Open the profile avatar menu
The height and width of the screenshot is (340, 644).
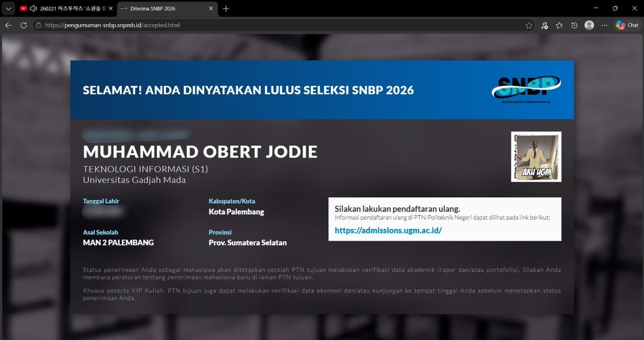[x=589, y=25]
